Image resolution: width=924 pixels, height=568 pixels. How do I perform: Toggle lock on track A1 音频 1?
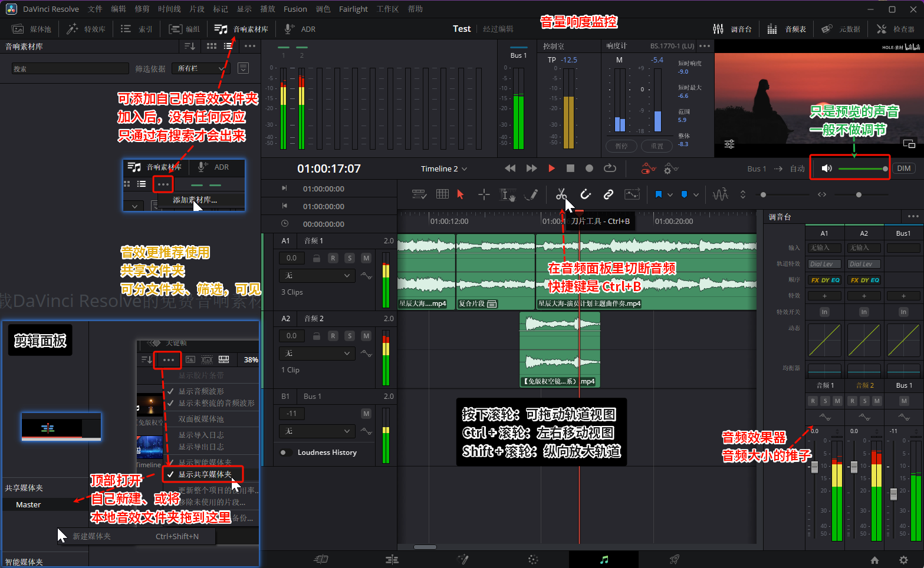coord(317,258)
